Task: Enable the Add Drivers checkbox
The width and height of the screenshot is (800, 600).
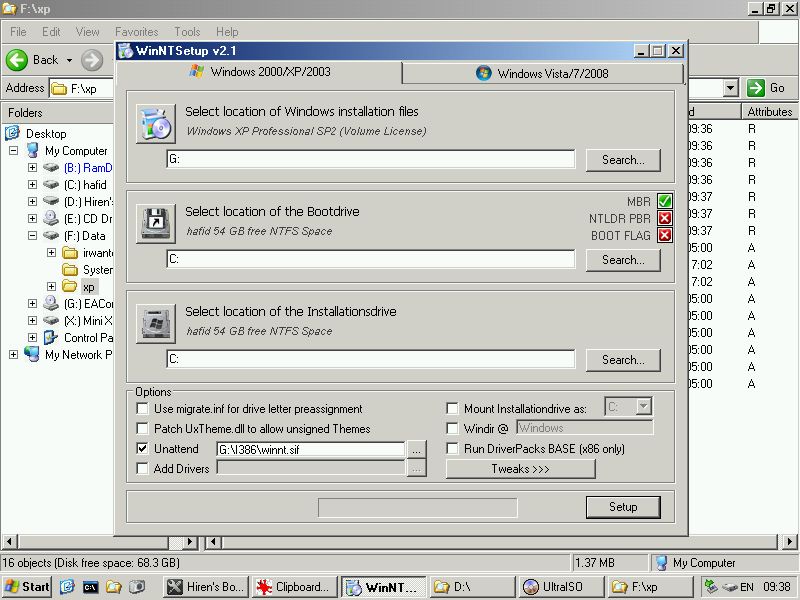Action: click(x=142, y=468)
